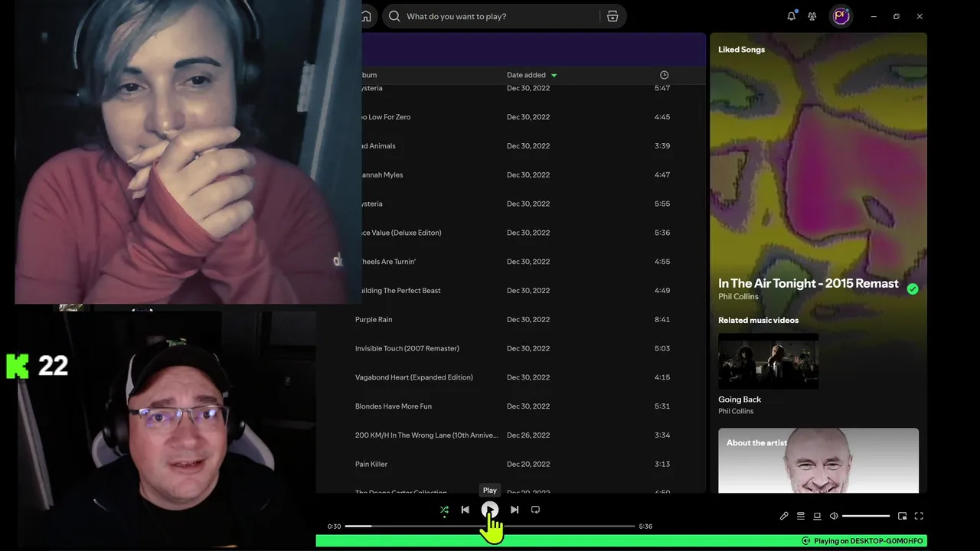Click the 8:41 duration

coord(662,320)
